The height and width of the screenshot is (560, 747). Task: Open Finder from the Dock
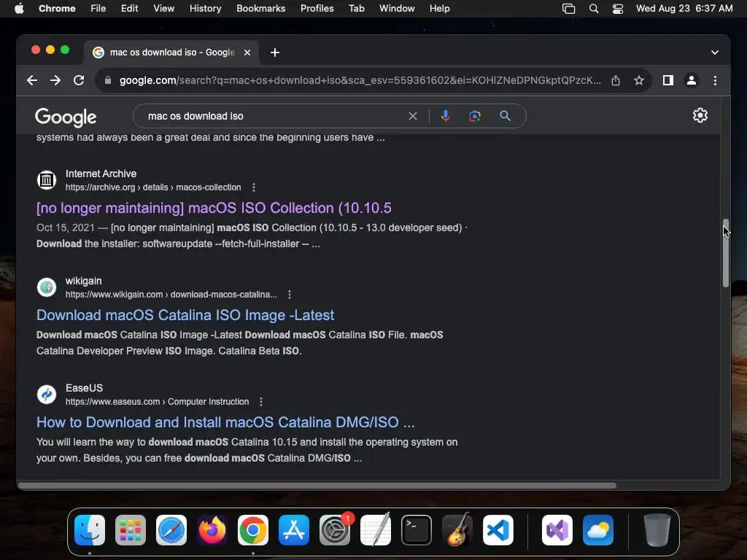click(90, 530)
